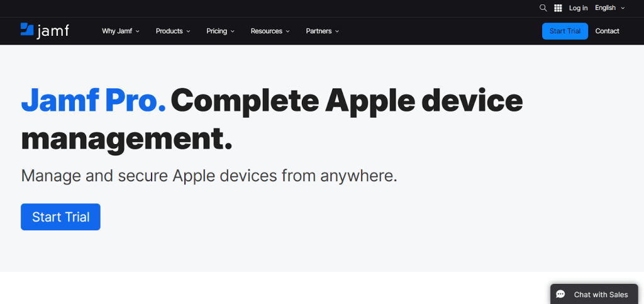Viewport: 644px width, 304px height.
Task: Click the arrow beside English
Action: [x=623, y=8]
